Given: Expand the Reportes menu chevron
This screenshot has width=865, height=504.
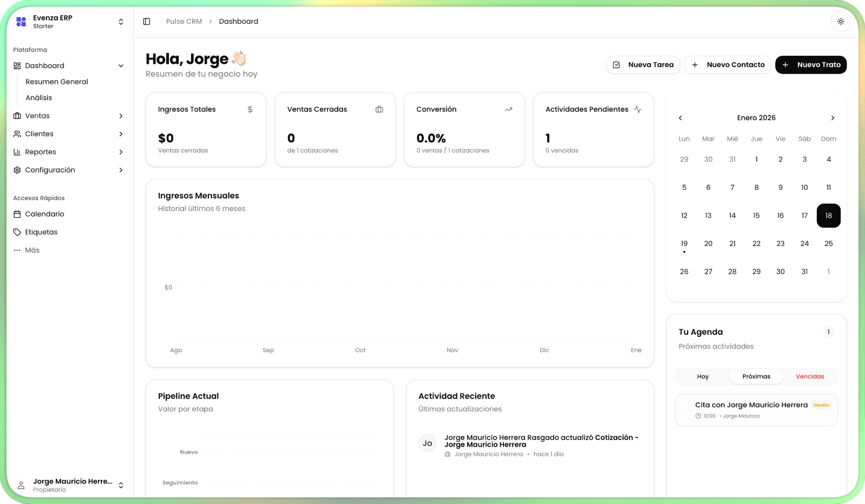Looking at the screenshot, I should [121, 152].
